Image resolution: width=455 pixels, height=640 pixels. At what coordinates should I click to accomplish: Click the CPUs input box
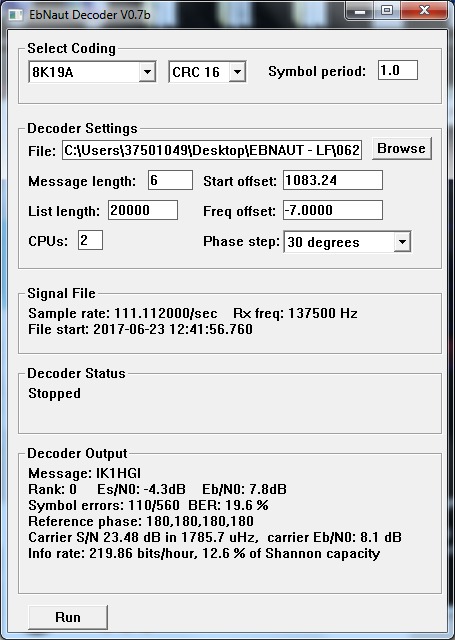point(90,240)
